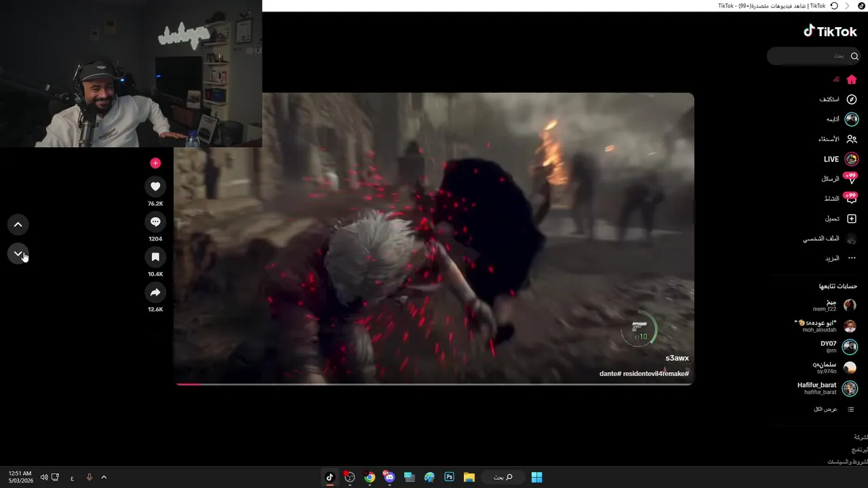Open the volume control in system tray
The width and height of the screenshot is (868, 488).
tap(44, 477)
